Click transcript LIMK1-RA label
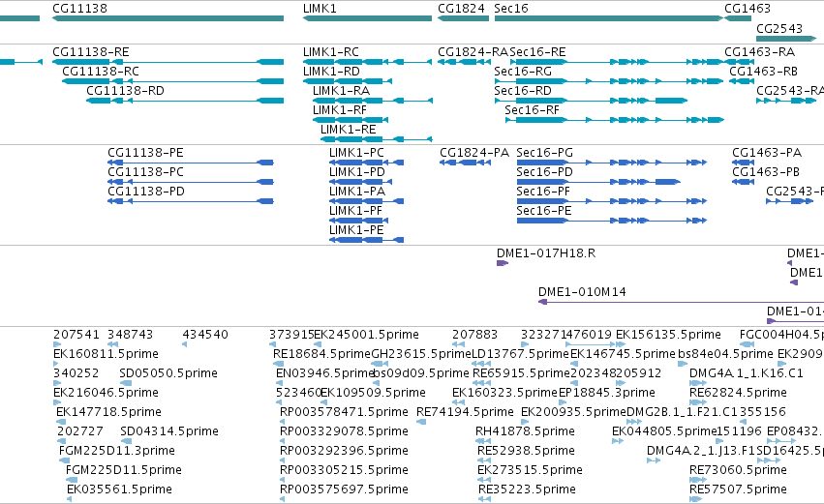 coord(341,91)
